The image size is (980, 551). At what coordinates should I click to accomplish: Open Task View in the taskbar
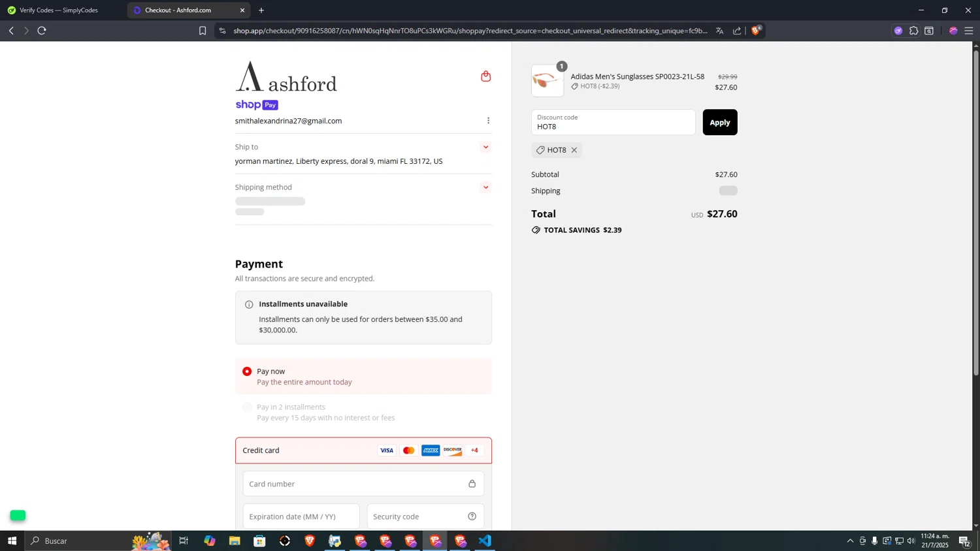pos(184,541)
